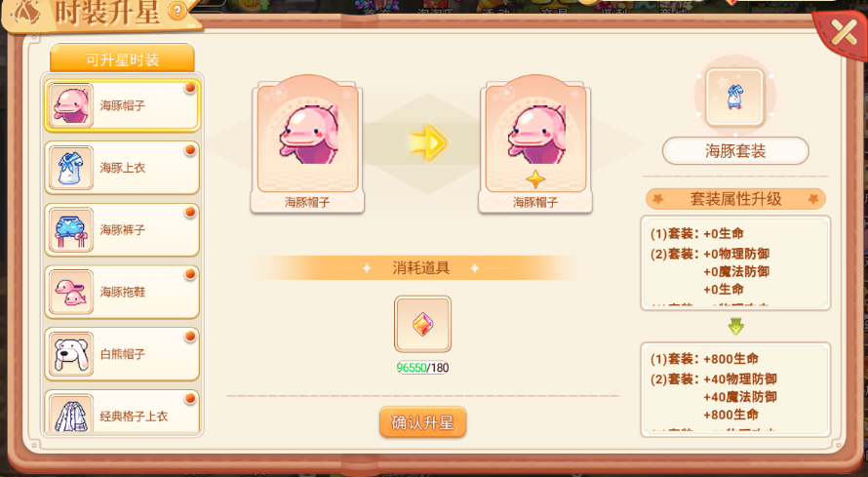Open the 经典格子上衣 plaid shirt entry
Viewport: 868px width, 477px height.
click(122, 413)
